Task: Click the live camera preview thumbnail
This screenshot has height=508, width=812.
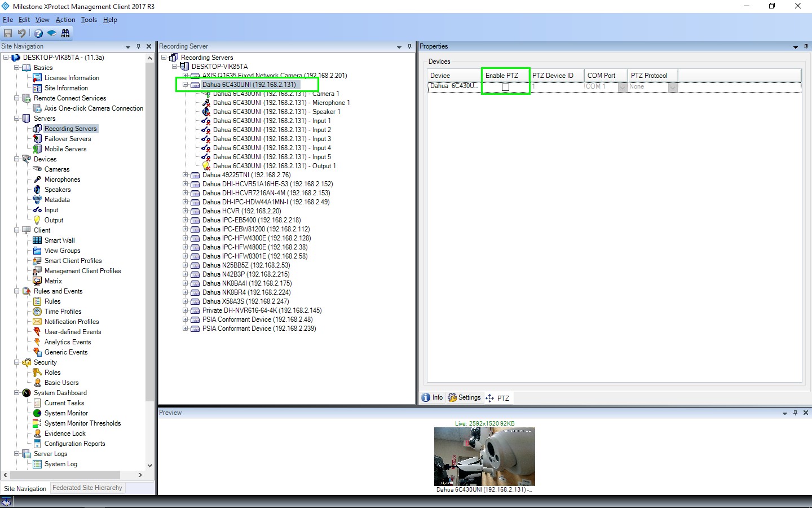Action: click(x=484, y=457)
